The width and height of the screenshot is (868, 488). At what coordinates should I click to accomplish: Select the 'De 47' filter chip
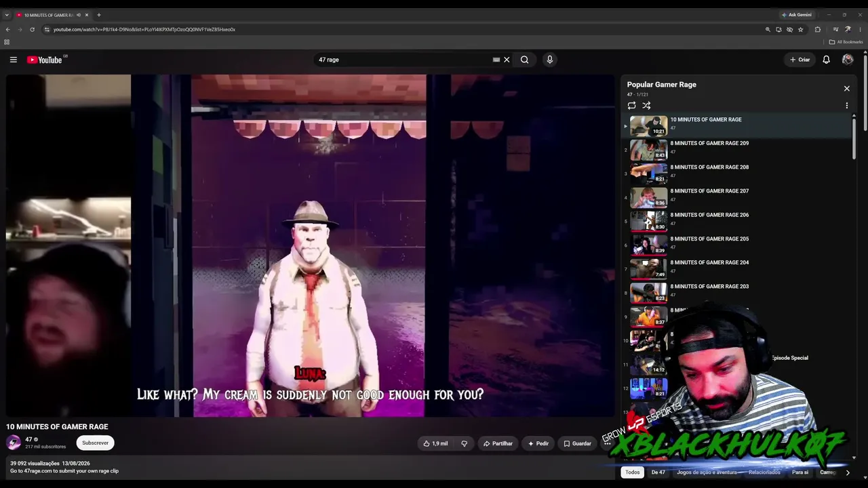pos(658,472)
